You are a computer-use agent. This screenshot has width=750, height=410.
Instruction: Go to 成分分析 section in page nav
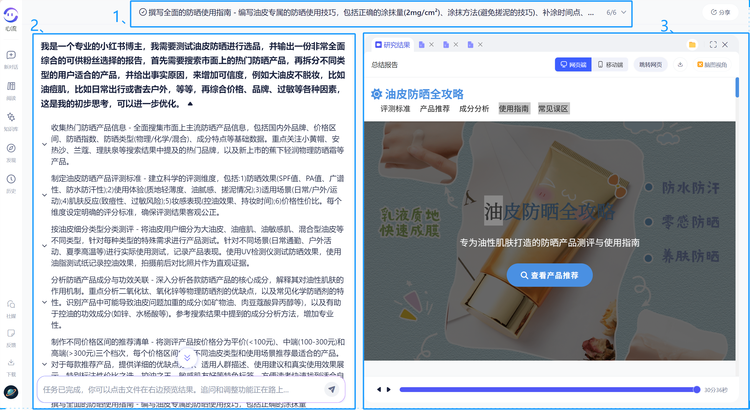[474, 109]
